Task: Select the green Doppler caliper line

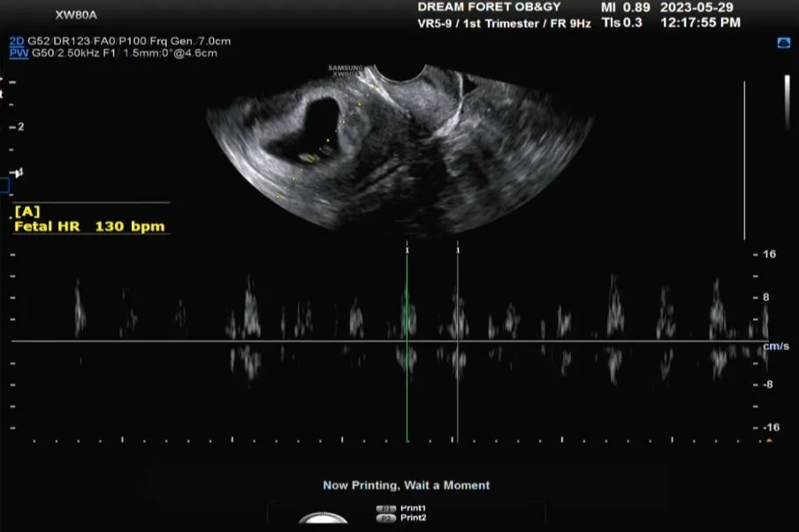Action: coord(407,341)
